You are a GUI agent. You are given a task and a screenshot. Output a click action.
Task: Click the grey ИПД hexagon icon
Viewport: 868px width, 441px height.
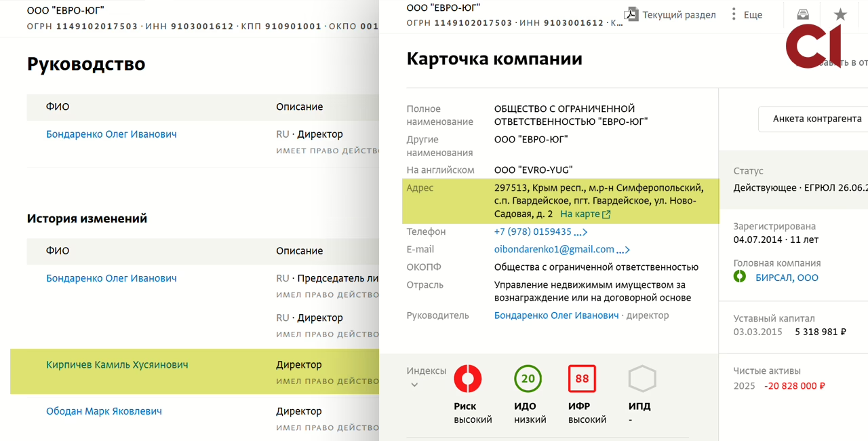click(642, 379)
